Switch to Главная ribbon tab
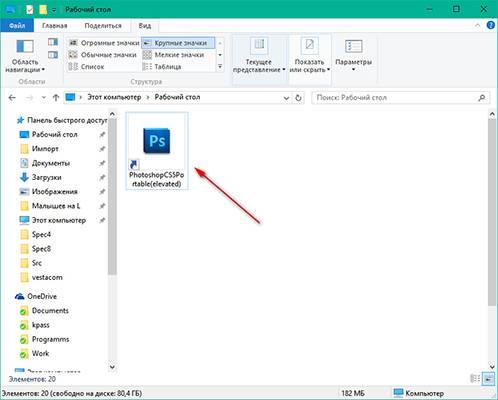 [55, 26]
